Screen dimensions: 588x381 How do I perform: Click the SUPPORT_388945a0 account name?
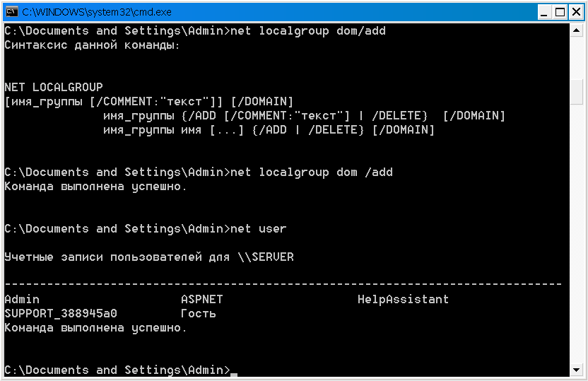click(61, 314)
